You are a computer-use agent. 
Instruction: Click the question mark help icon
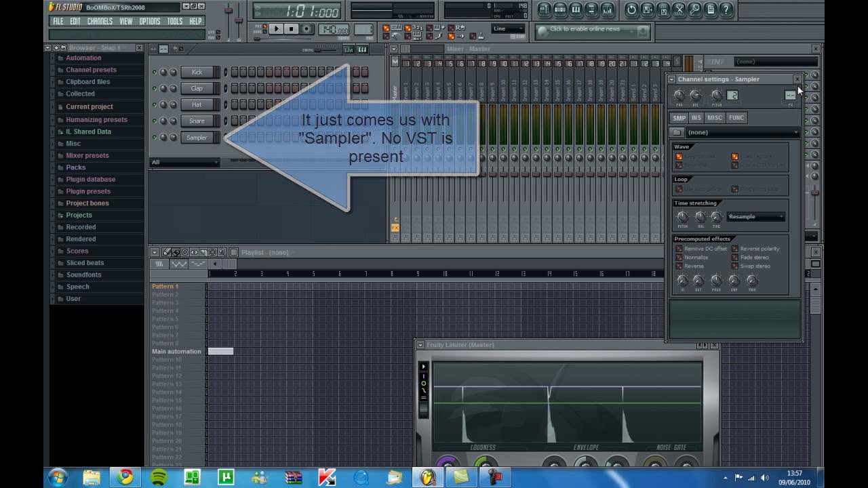coord(726,9)
